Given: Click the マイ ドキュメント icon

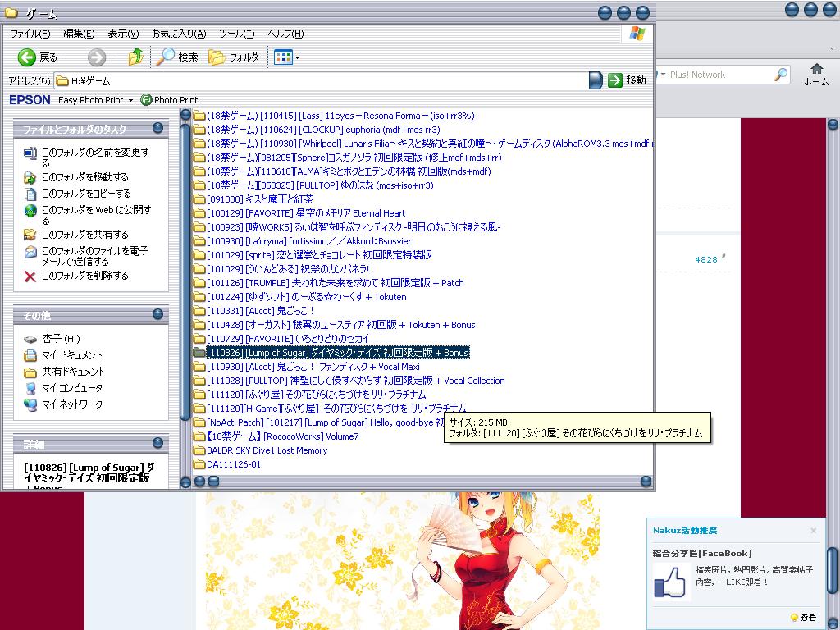Looking at the screenshot, I should (30, 355).
